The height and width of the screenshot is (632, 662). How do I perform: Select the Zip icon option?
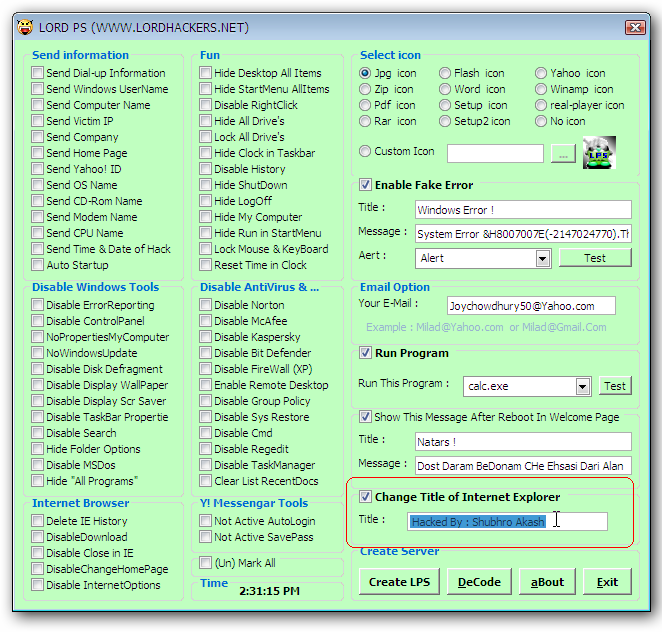pyautogui.click(x=365, y=89)
